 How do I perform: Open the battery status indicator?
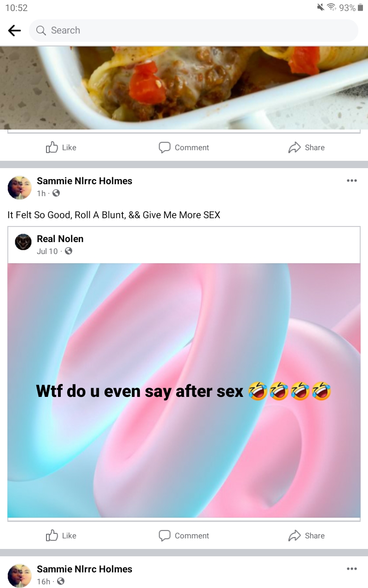360,8
